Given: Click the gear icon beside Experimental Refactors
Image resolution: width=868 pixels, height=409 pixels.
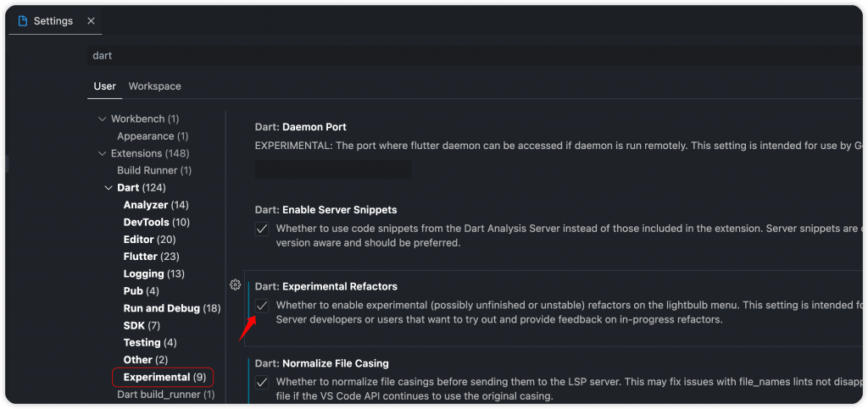Looking at the screenshot, I should (x=236, y=285).
